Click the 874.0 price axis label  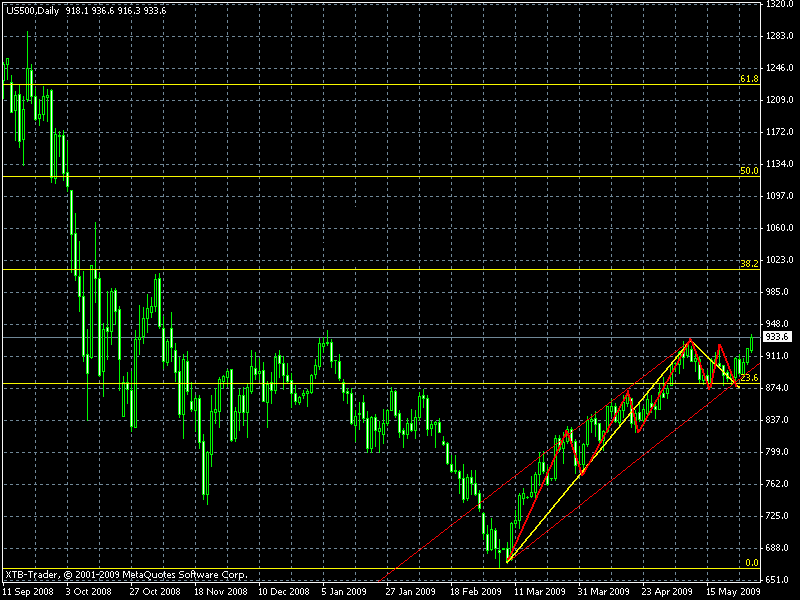778,388
